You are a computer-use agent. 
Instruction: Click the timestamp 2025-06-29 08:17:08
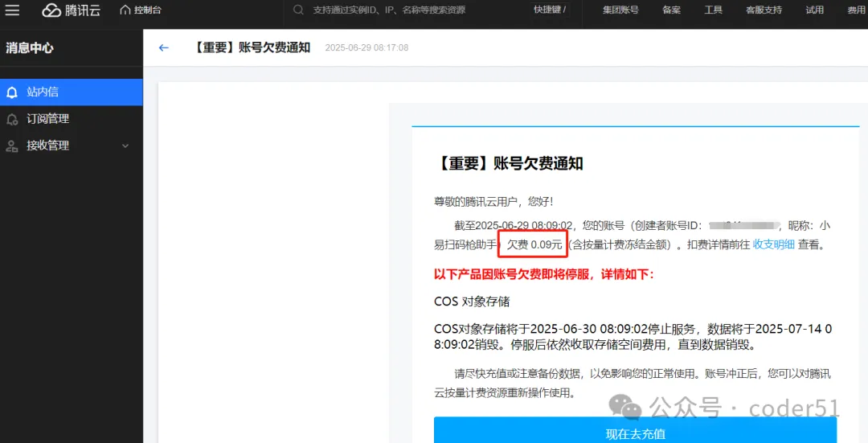366,47
